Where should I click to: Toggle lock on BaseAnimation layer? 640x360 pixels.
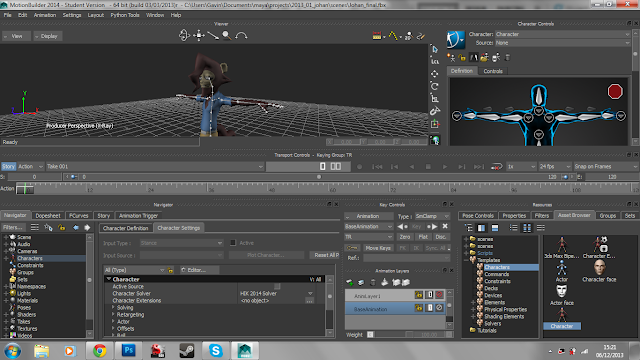pos(419,308)
